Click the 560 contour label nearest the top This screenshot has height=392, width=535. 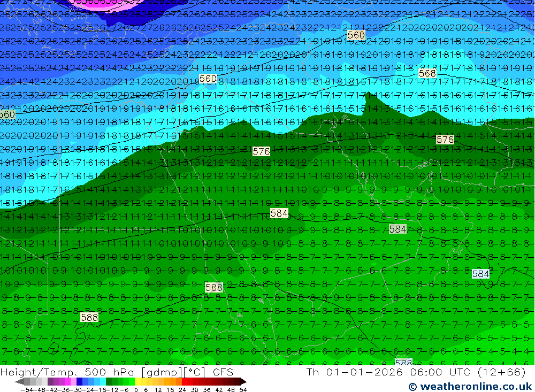[356, 35]
